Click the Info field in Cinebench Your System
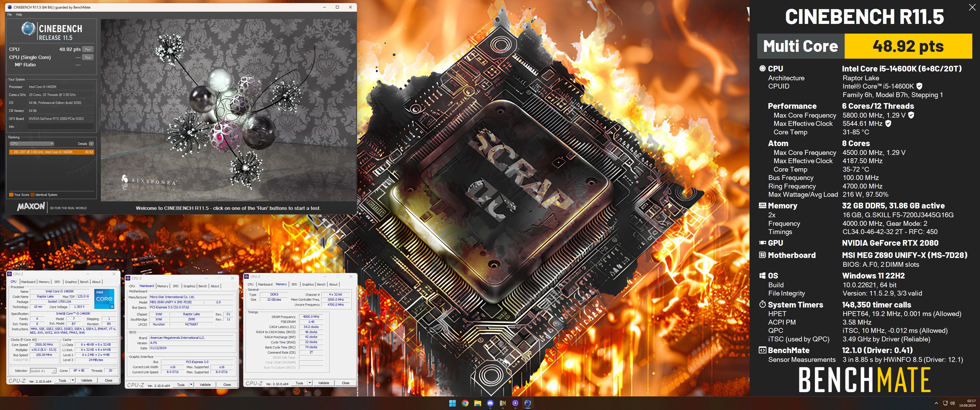Image resolution: width=980 pixels, height=410 pixels. [x=60, y=127]
